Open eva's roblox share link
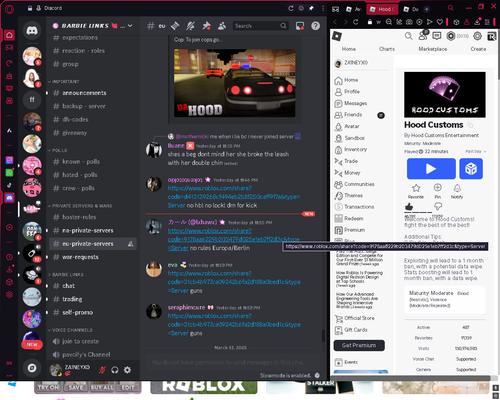The width and height of the screenshot is (500, 400). [x=234, y=282]
